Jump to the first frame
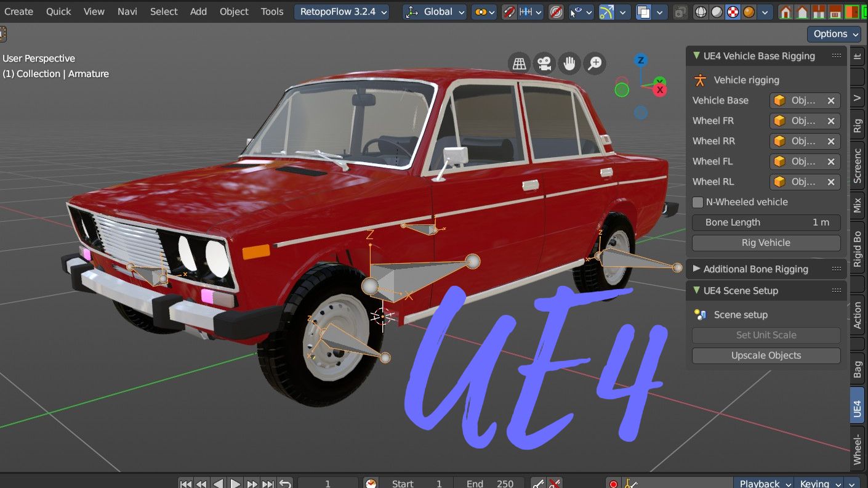This screenshot has height=488, width=868. pyautogui.click(x=186, y=484)
